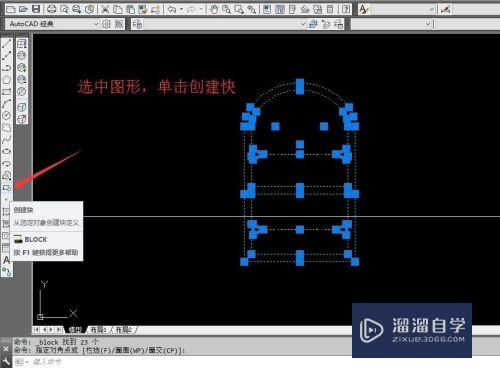Create a new drawing file
500x368 pixels.
(10, 9)
